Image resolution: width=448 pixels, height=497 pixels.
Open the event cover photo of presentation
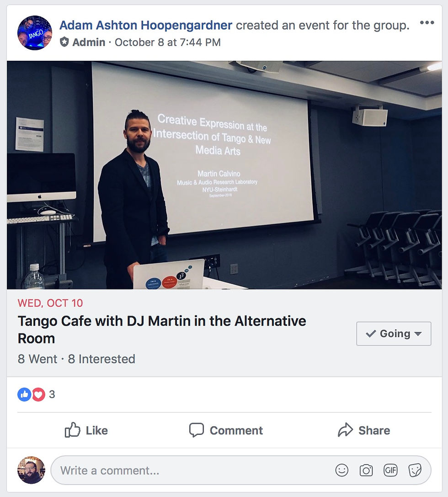click(224, 175)
